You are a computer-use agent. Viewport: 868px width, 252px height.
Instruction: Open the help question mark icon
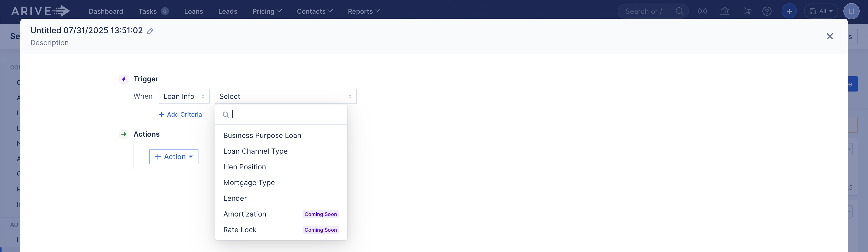pos(767,11)
